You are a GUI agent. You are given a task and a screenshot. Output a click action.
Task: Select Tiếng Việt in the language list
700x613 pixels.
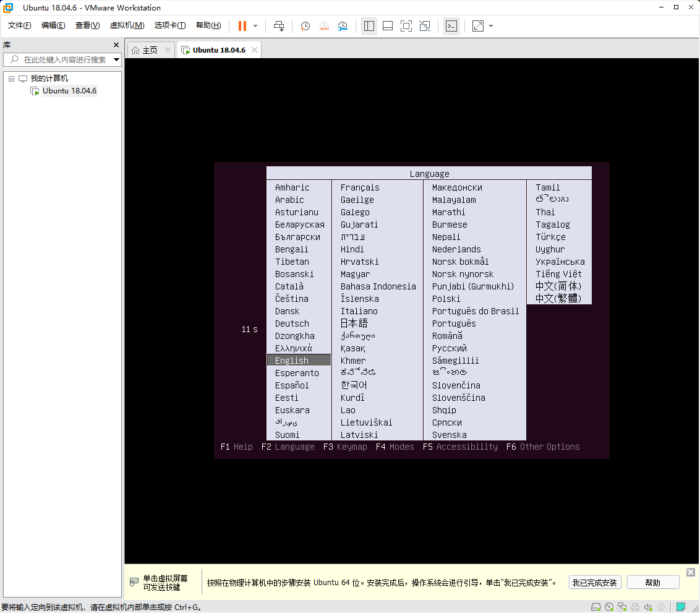tap(558, 274)
